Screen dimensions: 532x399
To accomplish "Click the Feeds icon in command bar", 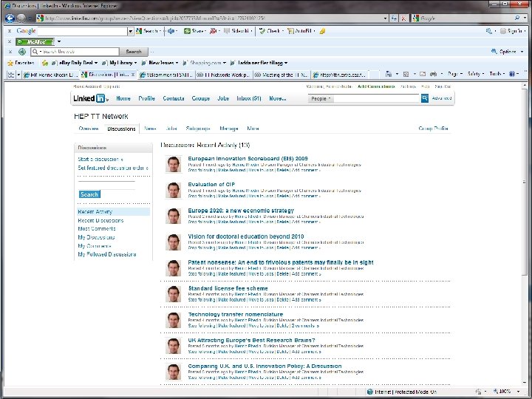I will coord(406,74).
